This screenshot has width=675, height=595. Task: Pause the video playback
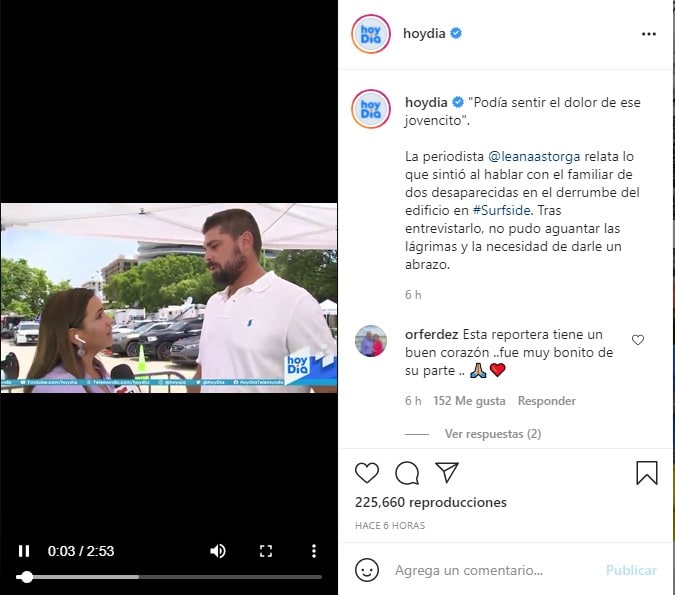(24, 551)
